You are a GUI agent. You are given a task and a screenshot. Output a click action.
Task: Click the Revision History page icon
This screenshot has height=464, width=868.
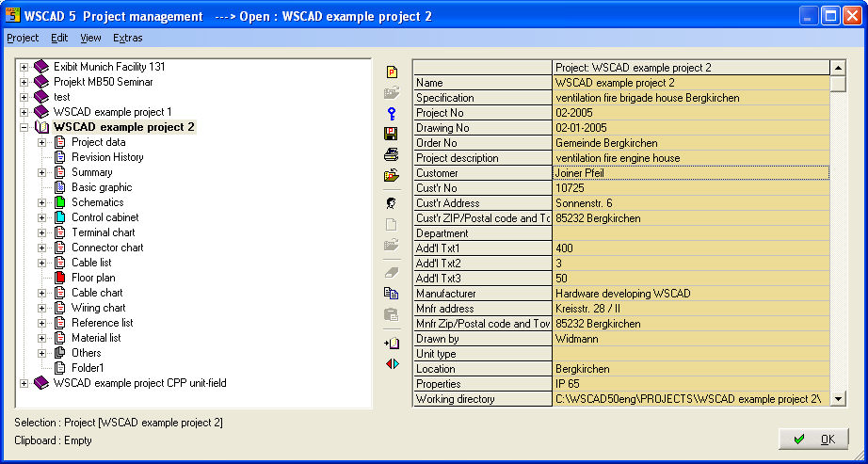60,157
